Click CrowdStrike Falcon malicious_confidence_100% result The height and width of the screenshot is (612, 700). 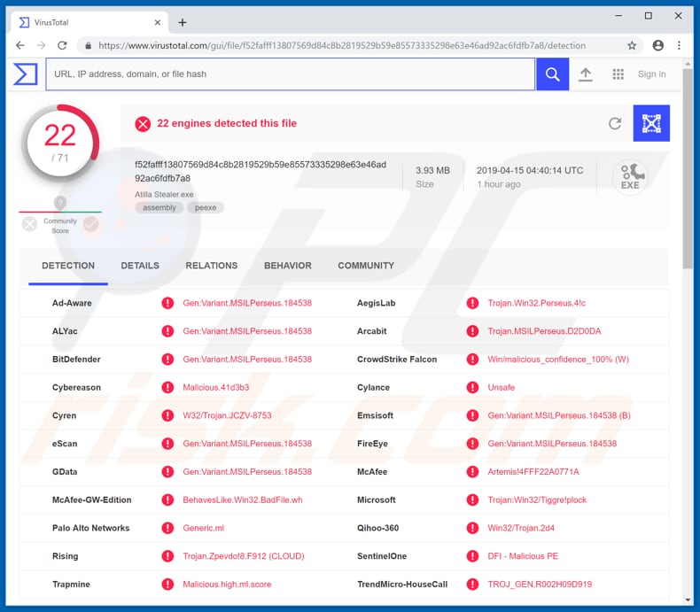tap(558, 360)
